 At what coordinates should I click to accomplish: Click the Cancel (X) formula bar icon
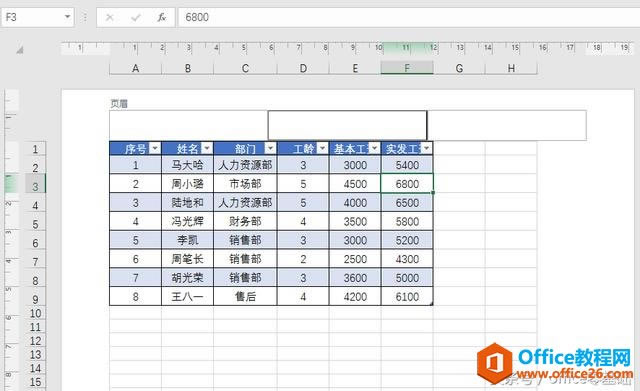[109, 18]
